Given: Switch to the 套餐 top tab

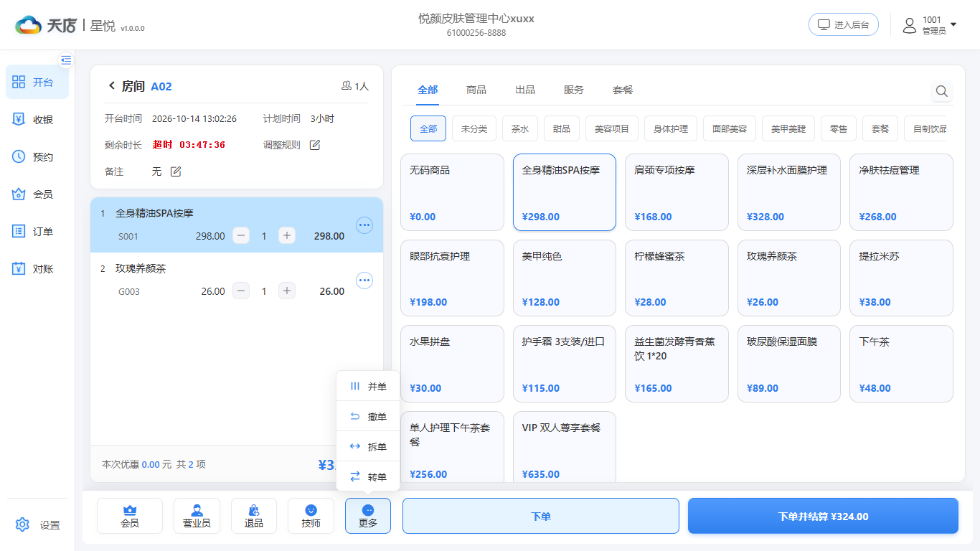Looking at the screenshot, I should coord(623,90).
